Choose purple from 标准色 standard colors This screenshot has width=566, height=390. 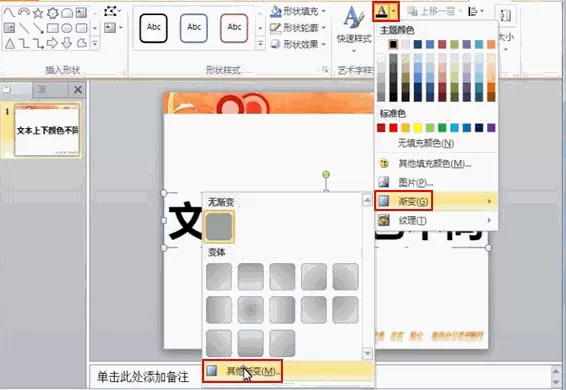[x=491, y=128]
